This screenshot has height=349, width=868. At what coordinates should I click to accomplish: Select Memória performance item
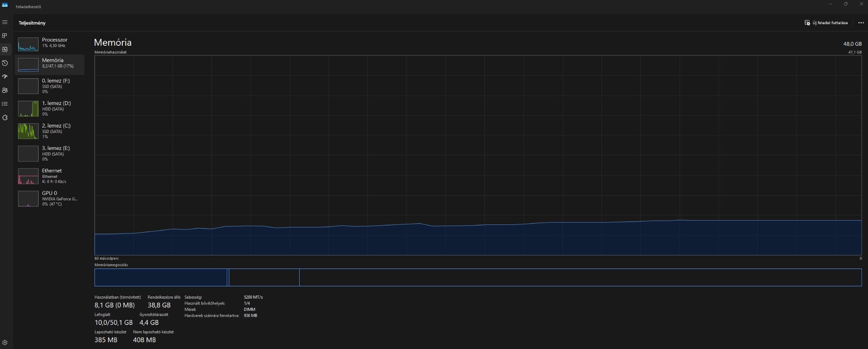click(50, 64)
